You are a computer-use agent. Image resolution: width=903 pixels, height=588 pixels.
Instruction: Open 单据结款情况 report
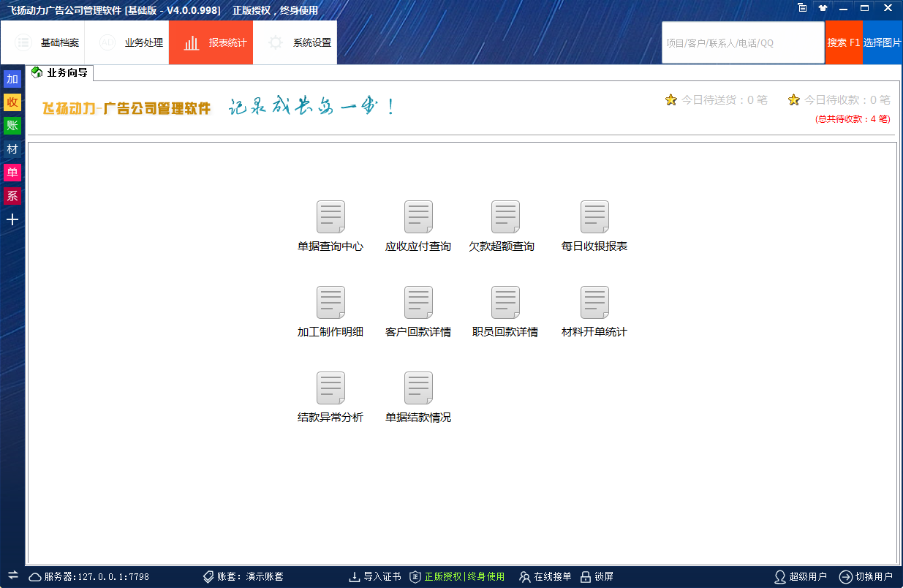coord(418,389)
